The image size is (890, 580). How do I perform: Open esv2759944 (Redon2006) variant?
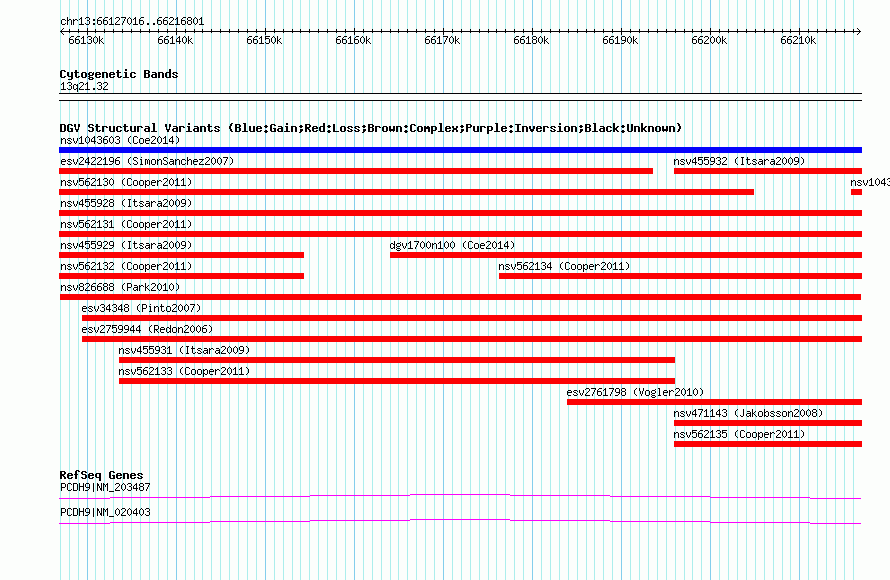tap(147, 329)
